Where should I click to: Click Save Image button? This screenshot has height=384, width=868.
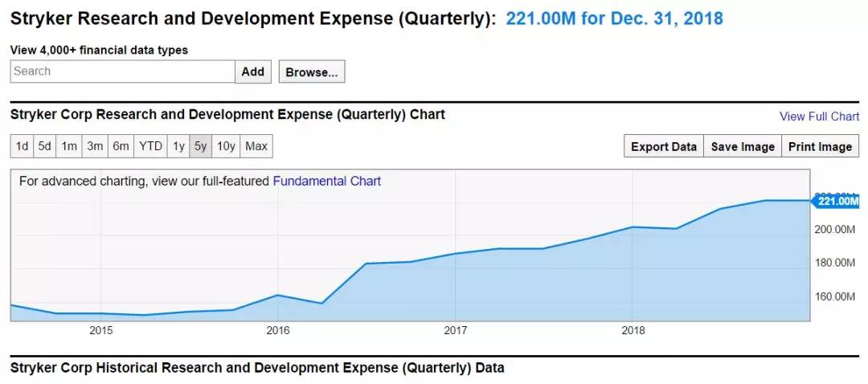(743, 146)
